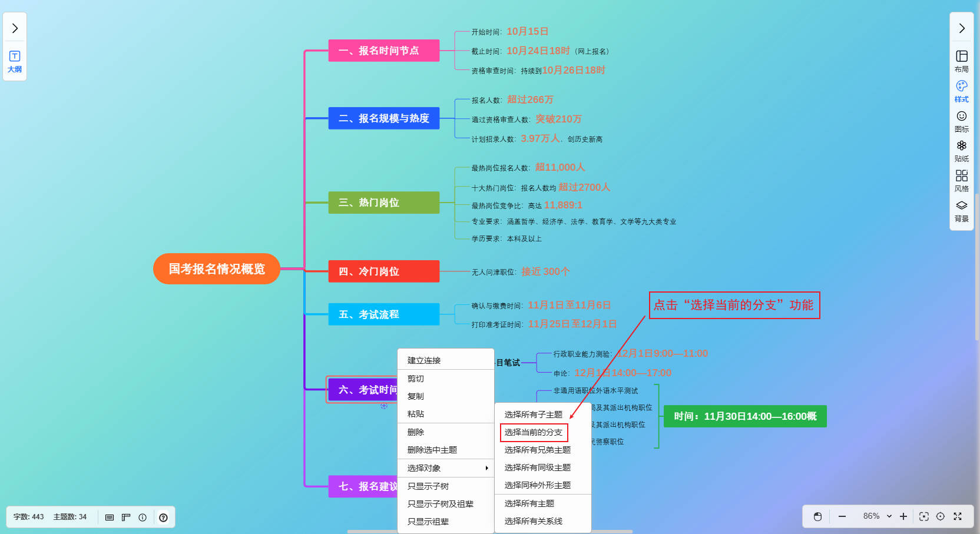
Task: Click the zoom in plus button
Action: point(903,516)
